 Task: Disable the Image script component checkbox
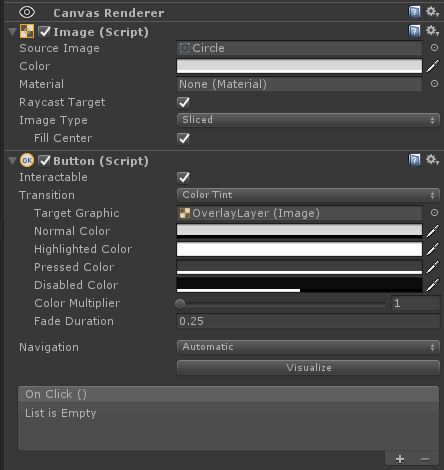44,32
